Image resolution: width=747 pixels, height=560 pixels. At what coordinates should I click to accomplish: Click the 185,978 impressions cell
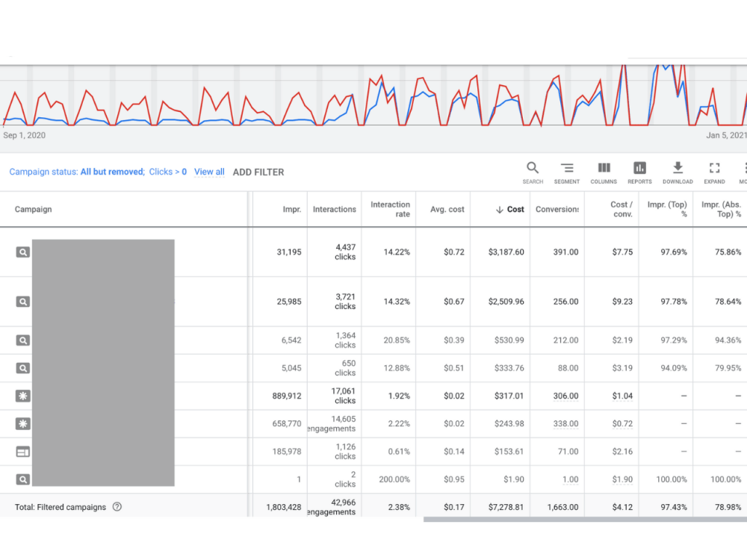click(287, 452)
